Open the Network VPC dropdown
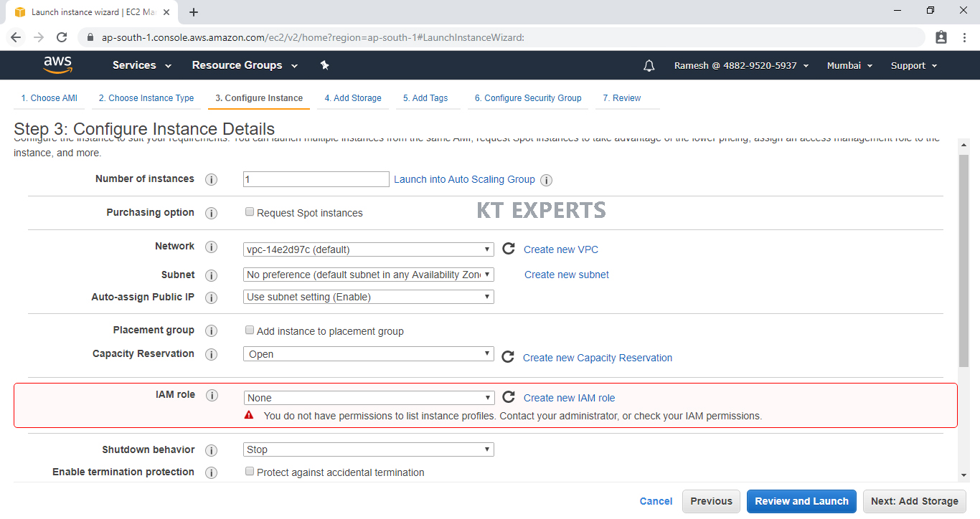The width and height of the screenshot is (980, 519). tap(369, 249)
